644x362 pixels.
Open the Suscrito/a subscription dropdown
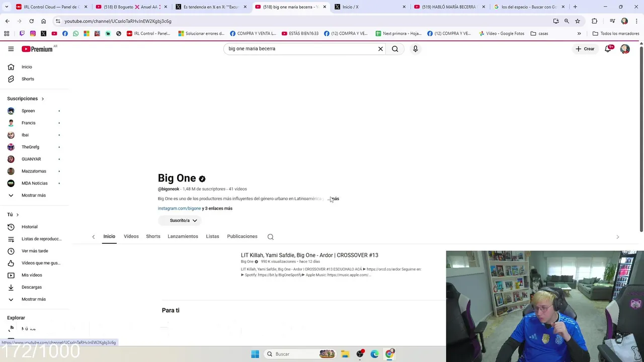(x=180, y=220)
